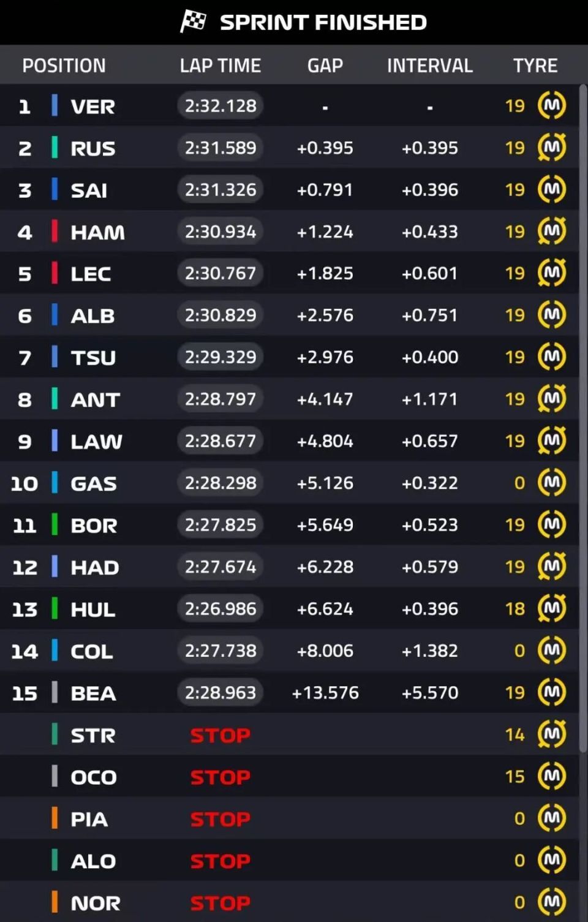This screenshot has width=588, height=922.
Task: Click the blue team color bar for ALB
Action: tap(55, 315)
